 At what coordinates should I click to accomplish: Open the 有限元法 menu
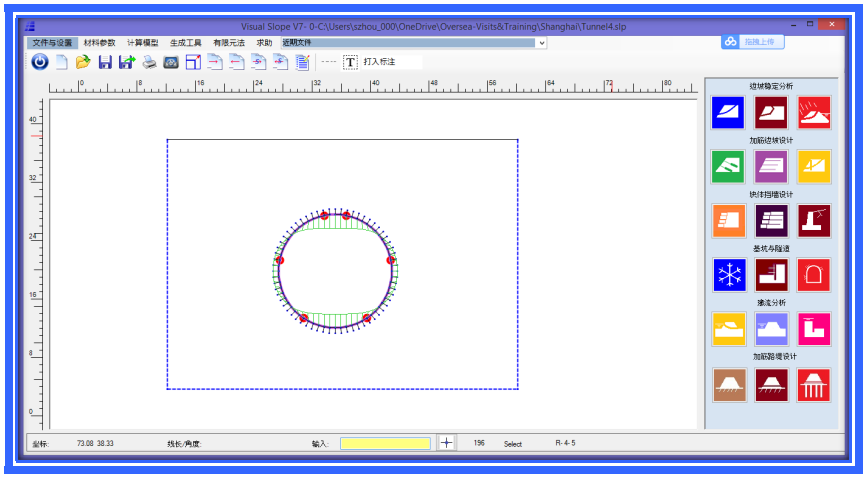point(228,43)
